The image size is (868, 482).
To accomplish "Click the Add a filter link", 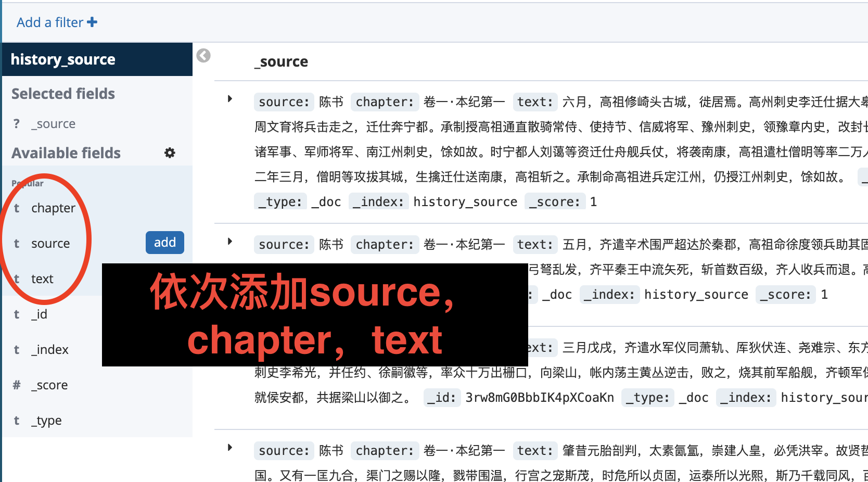I will coord(57,22).
